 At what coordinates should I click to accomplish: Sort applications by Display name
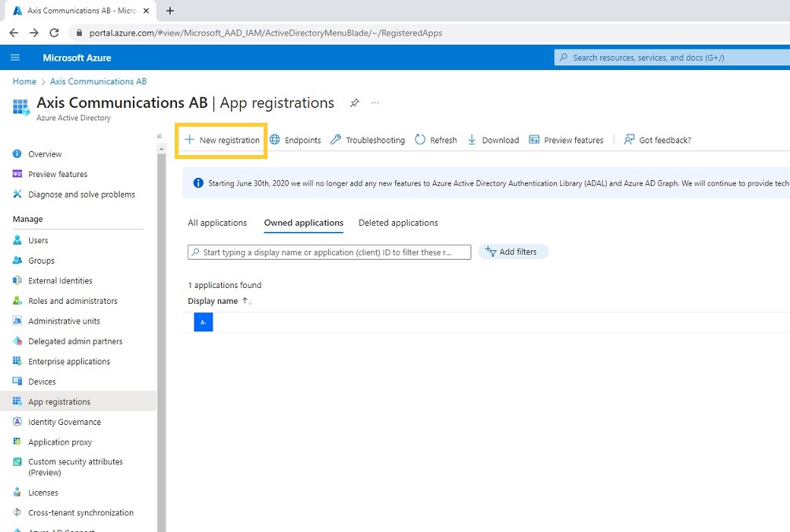pyautogui.click(x=220, y=301)
